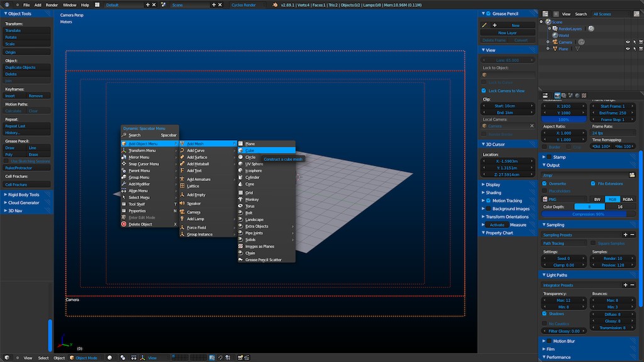Toggle the snap magnet in 3D view header
The height and width of the screenshot is (362, 644).
coord(219,358)
